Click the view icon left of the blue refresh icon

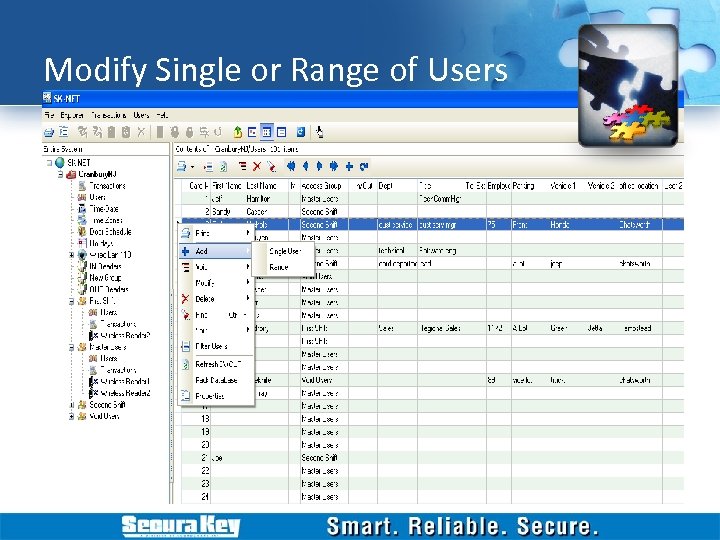tap(281, 132)
